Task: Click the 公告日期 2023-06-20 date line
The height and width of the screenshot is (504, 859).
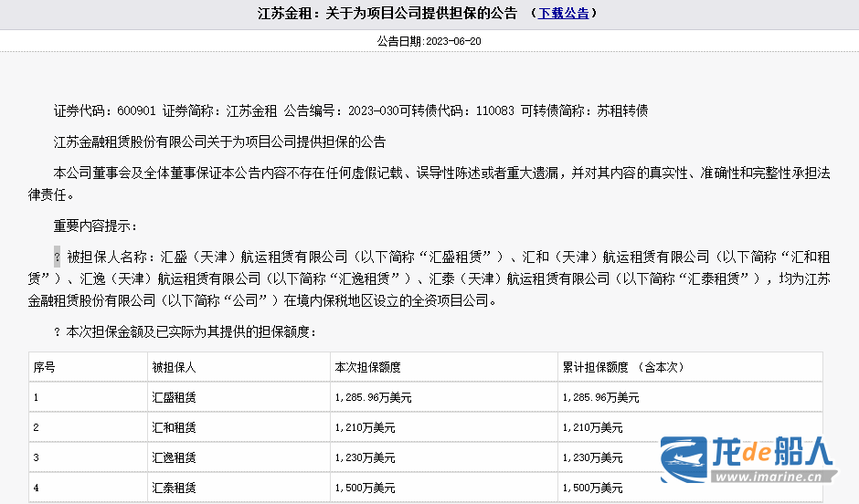Action: pyautogui.click(x=429, y=42)
